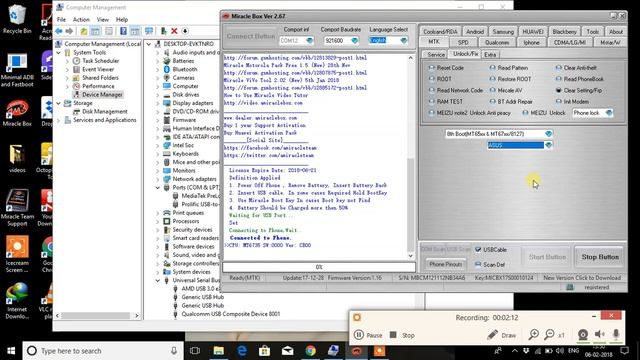Click the Phone Pinouts button
Image resolution: width=640 pixels, height=360 pixels.
point(445,264)
